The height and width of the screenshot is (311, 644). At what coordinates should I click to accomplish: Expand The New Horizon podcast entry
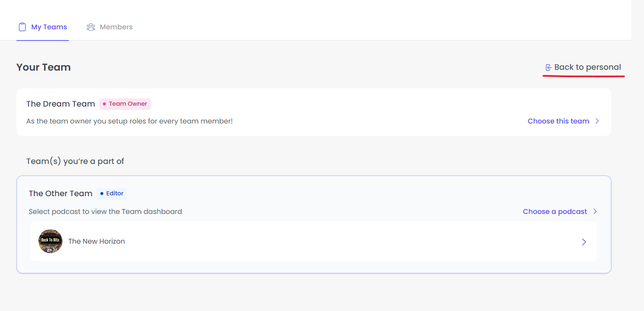pos(313,241)
